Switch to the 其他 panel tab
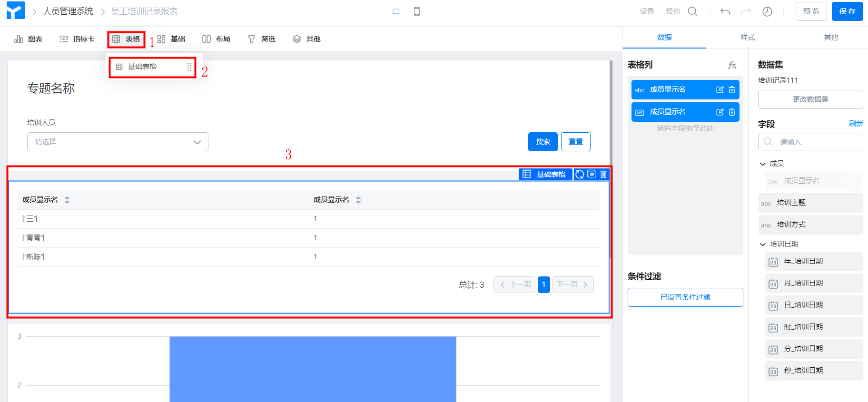The image size is (868, 402). coord(831,38)
